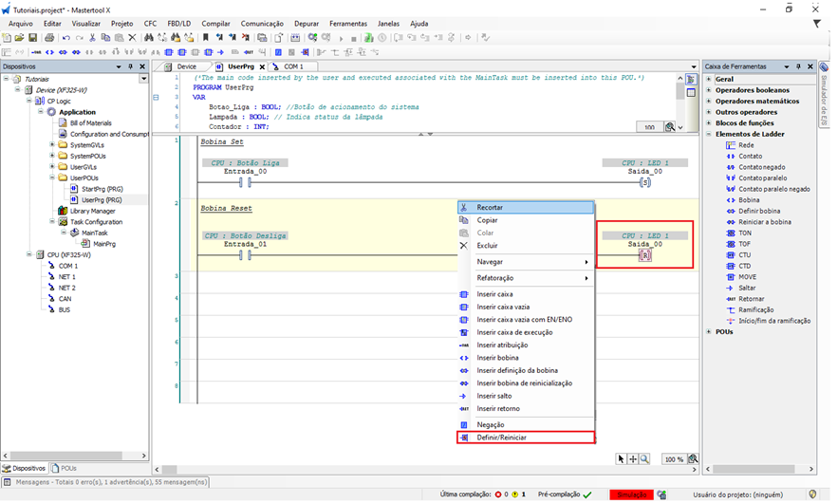Toggle auto-hide pin on Caixa de Ferramentas
The image size is (838, 504).
click(x=798, y=66)
